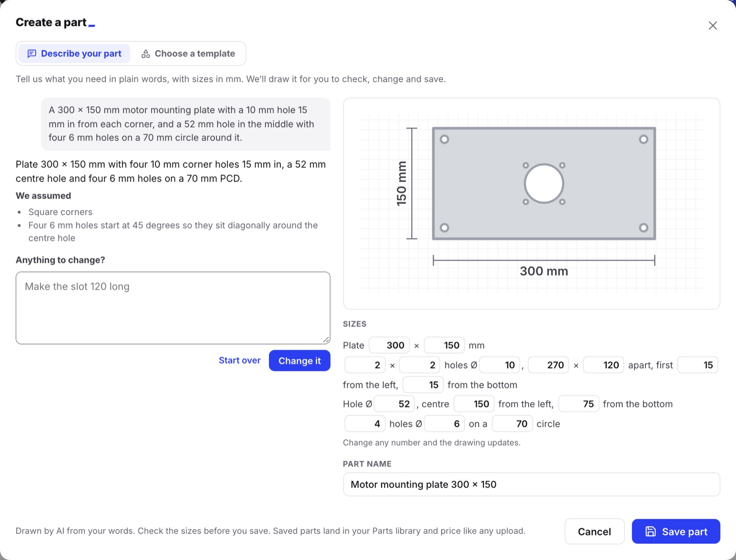Screen dimensions: 736x560
Task: Click the Anything to change text box
Action: tap(173, 308)
